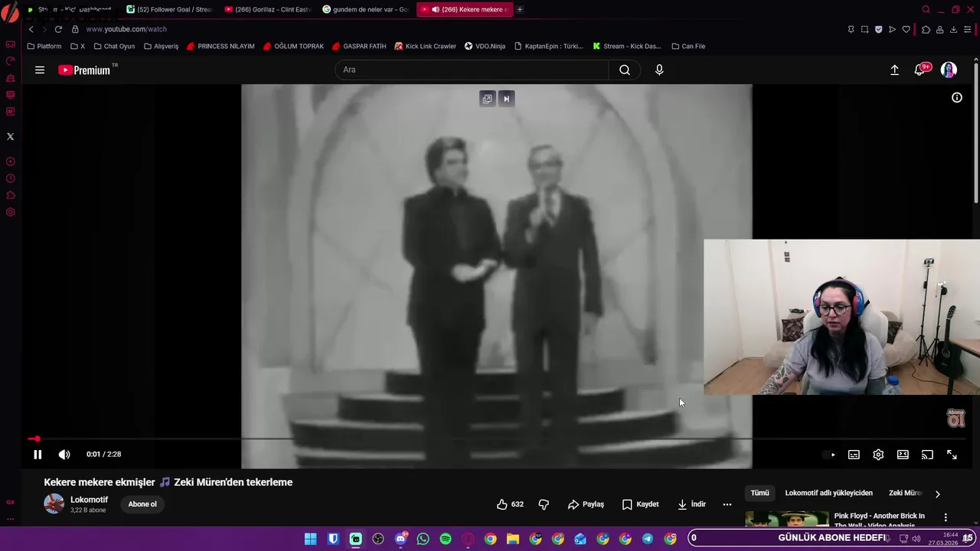Image resolution: width=980 pixels, height=551 pixels.
Task: Like the video with 632 likes
Action: (x=510, y=504)
